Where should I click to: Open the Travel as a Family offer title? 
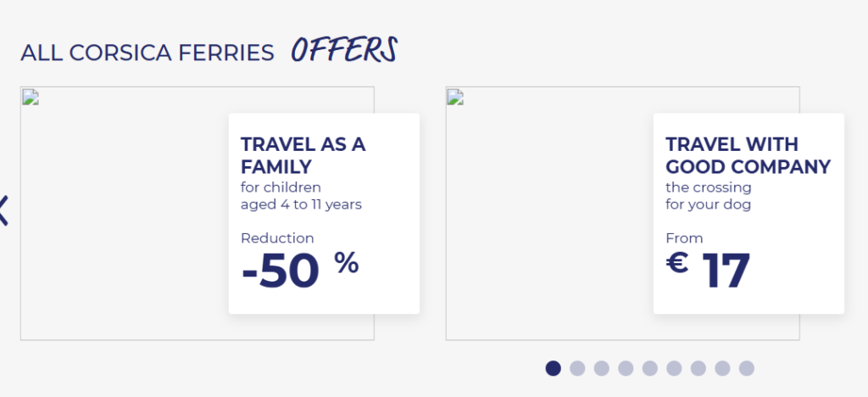click(x=303, y=155)
